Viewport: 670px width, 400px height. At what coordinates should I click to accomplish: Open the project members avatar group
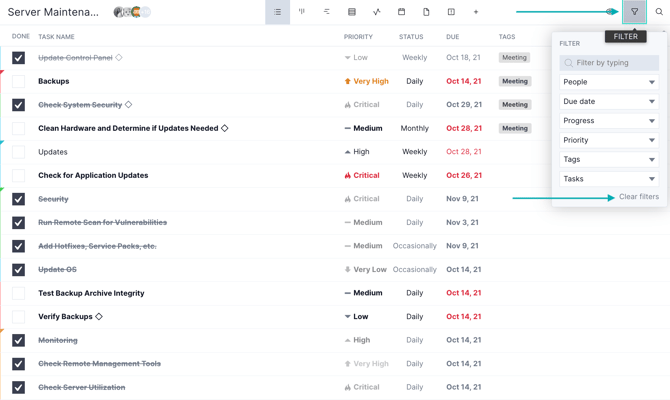click(132, 12)
